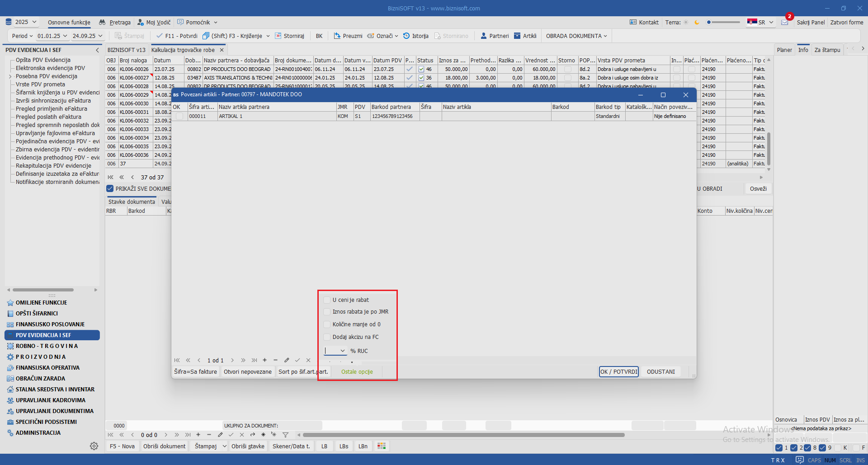Open the Pretraga menu
This screenshot has height=465, width=868.
[115, 23]
